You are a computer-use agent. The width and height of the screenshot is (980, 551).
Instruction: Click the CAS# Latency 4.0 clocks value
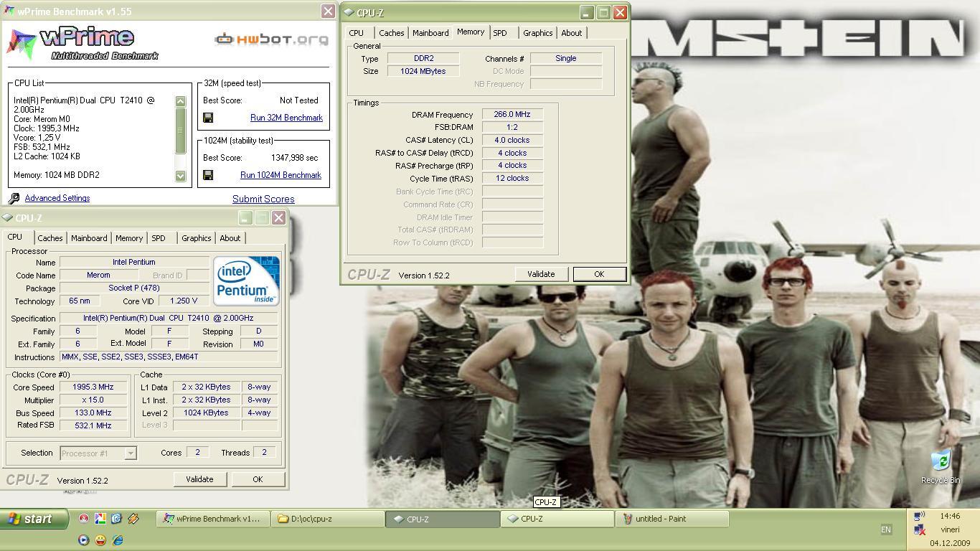[512, 141]
